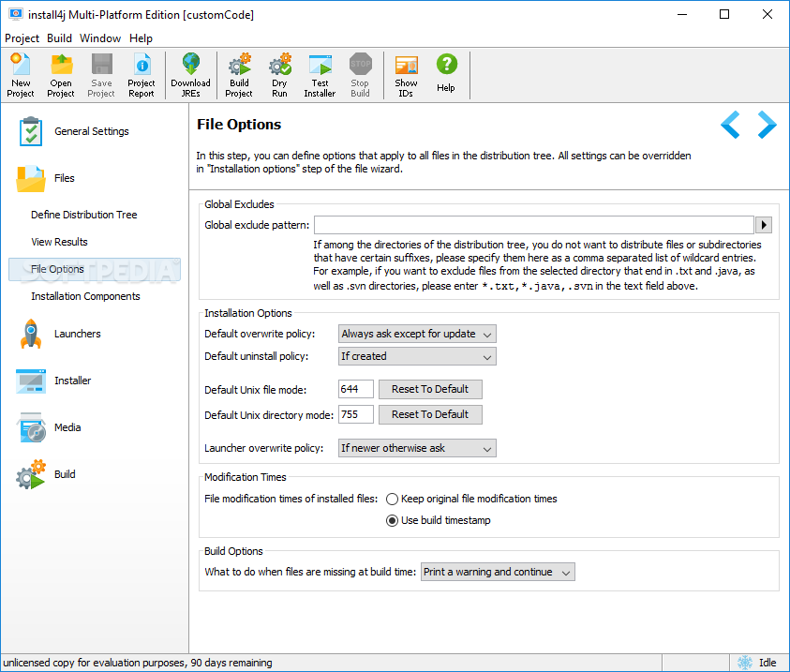Select Use build timestamp option
Image resolution: width=790 pixels, height=672 pixels.
[439, 520]
